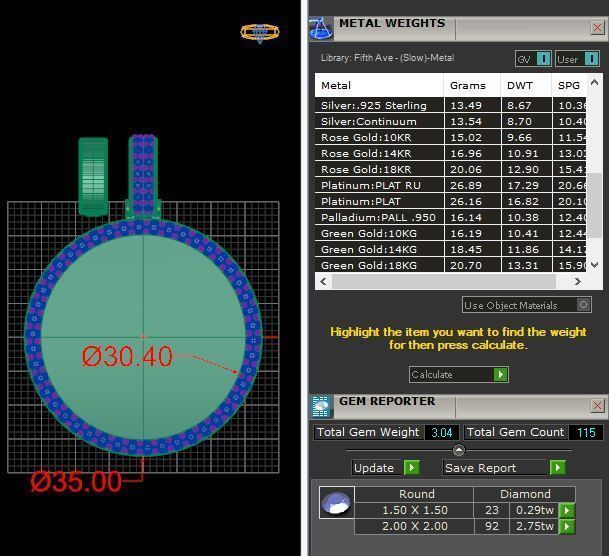Click the horizontal scrollbar thumb of metal table
This screenshot has width=609, height=556.
click(444, 281)
